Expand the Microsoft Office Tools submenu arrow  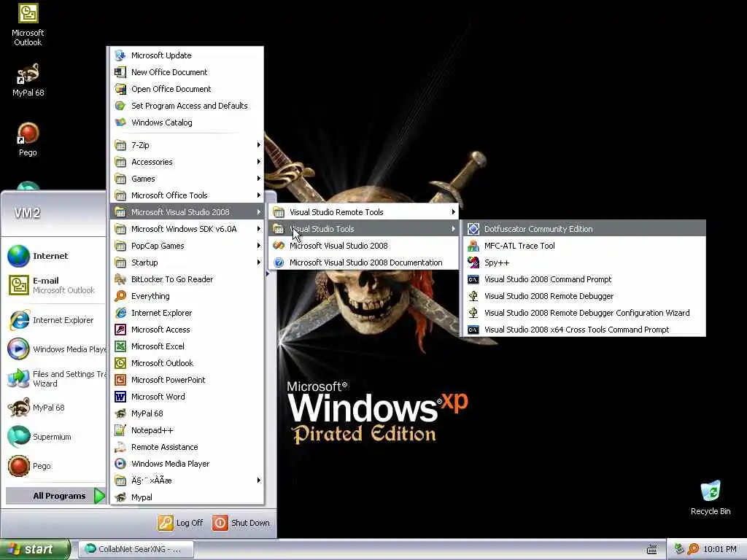coord(258,195)
